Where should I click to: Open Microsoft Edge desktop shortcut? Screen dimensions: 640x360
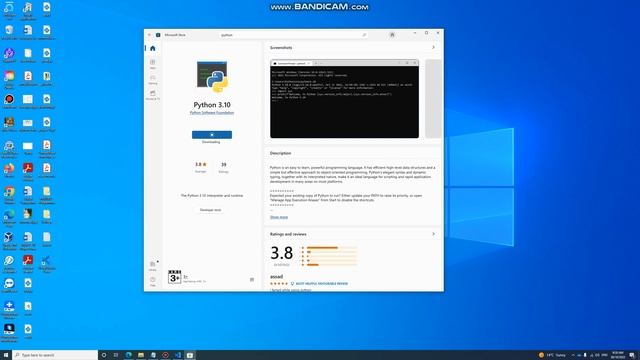click(x=9, y=217)
